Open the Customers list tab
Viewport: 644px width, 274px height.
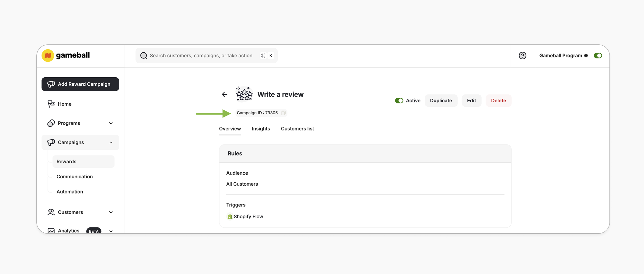(x=297, y=129)
